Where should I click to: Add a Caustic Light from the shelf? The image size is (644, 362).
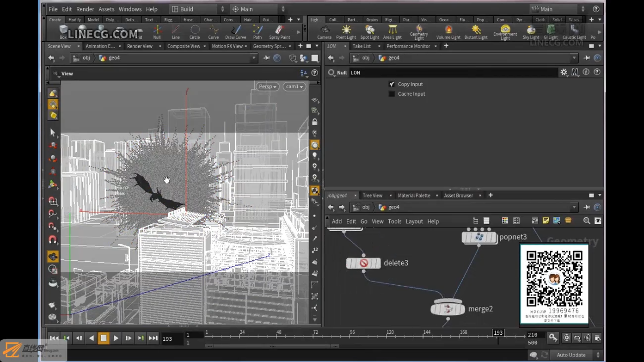[574, 32]
